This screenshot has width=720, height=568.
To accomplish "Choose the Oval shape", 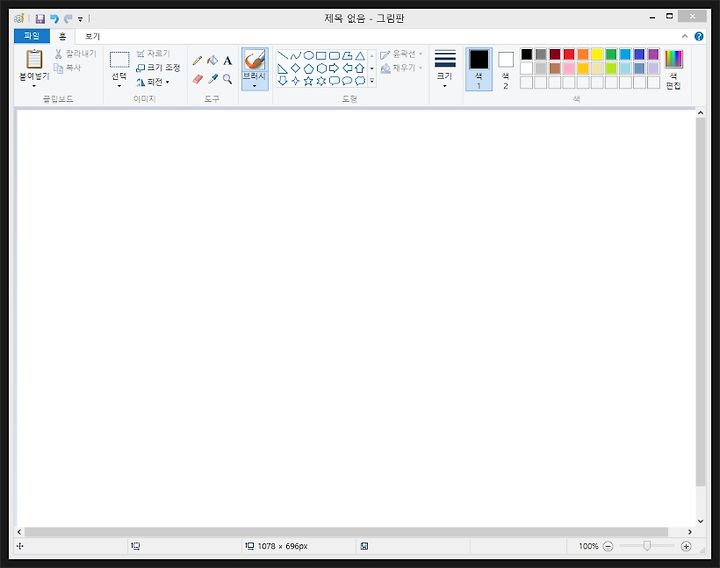I will click(x=309, y=56).
